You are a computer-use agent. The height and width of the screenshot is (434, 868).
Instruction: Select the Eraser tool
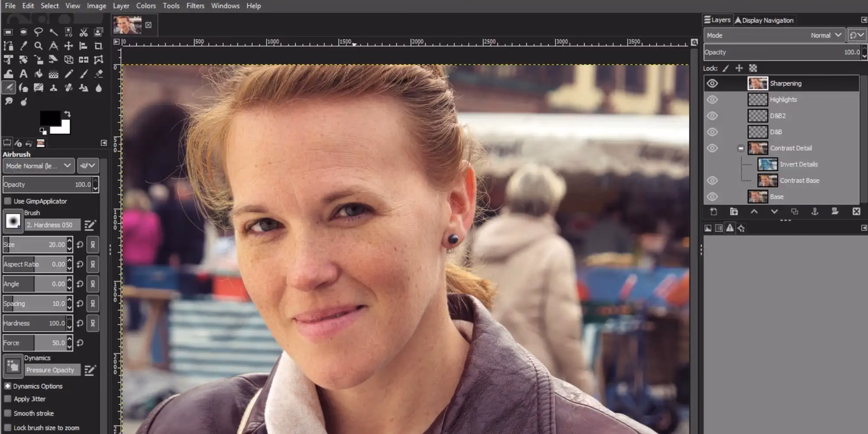(x=99, y=74)
